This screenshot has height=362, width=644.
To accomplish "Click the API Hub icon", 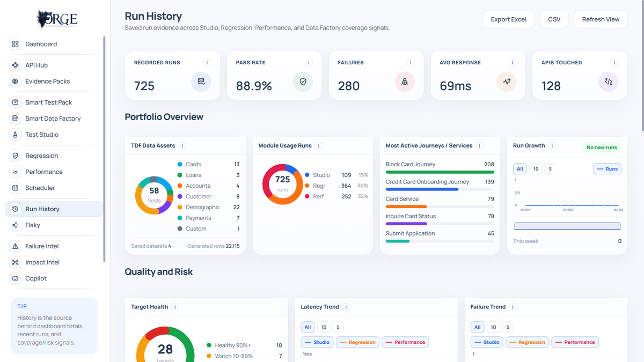I will pyautogui.click(x=15, y=65).
